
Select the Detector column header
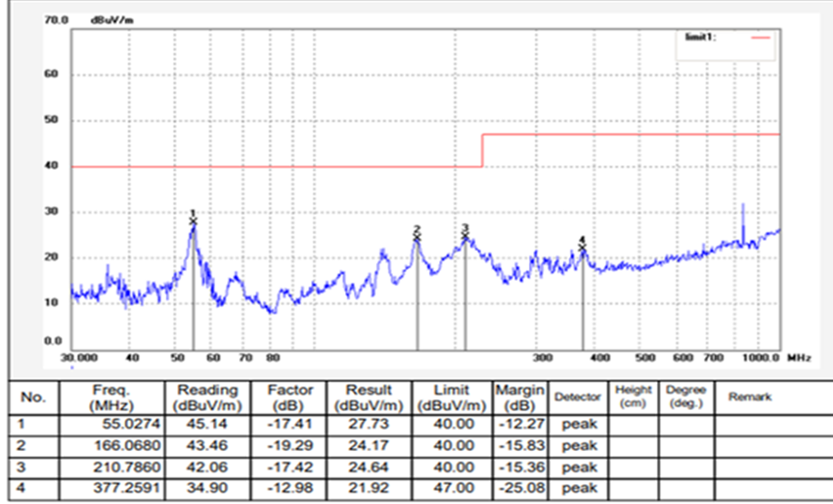click(x=578, y=397)
